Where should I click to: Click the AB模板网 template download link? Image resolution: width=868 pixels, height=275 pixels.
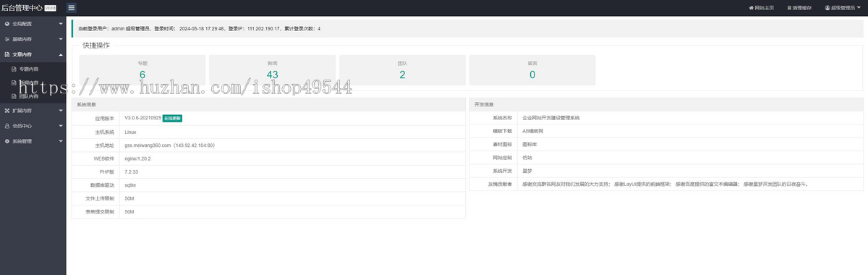[533, 131]
